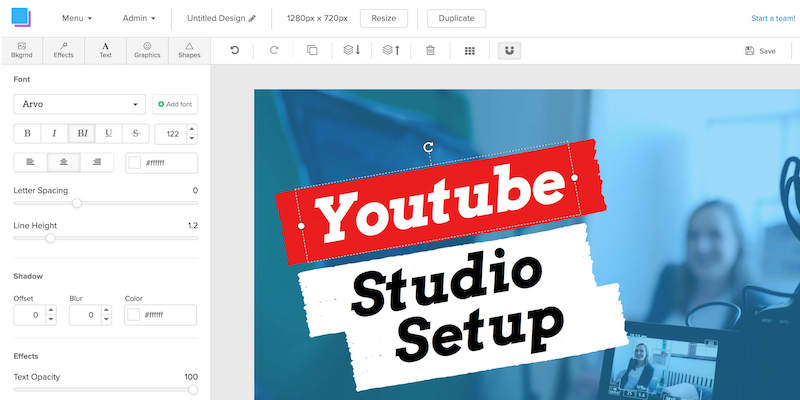This screenshot has height=400, width=800.
Task: Click the Text Opacity slider handle
Action: coord(193,390)
